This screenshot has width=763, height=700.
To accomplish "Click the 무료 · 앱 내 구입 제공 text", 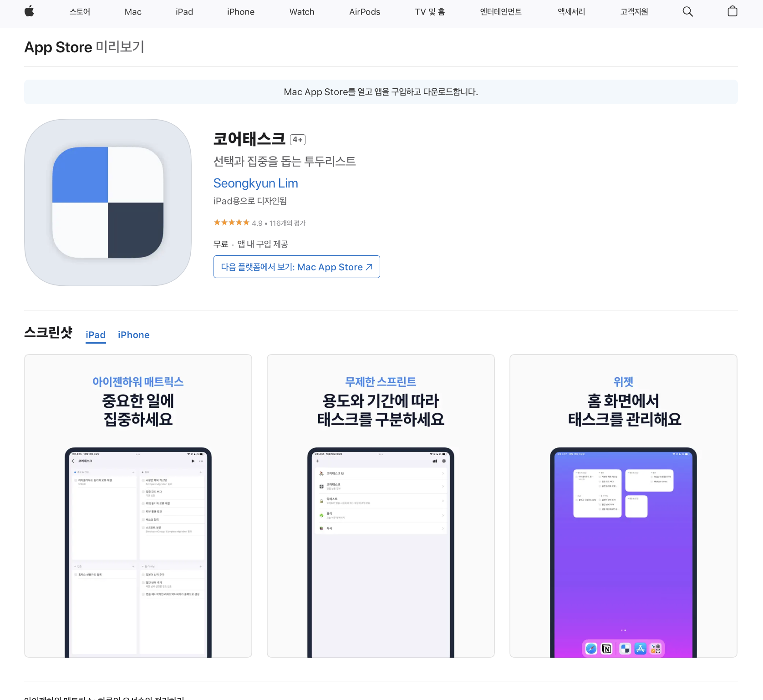I will [251, 244].
